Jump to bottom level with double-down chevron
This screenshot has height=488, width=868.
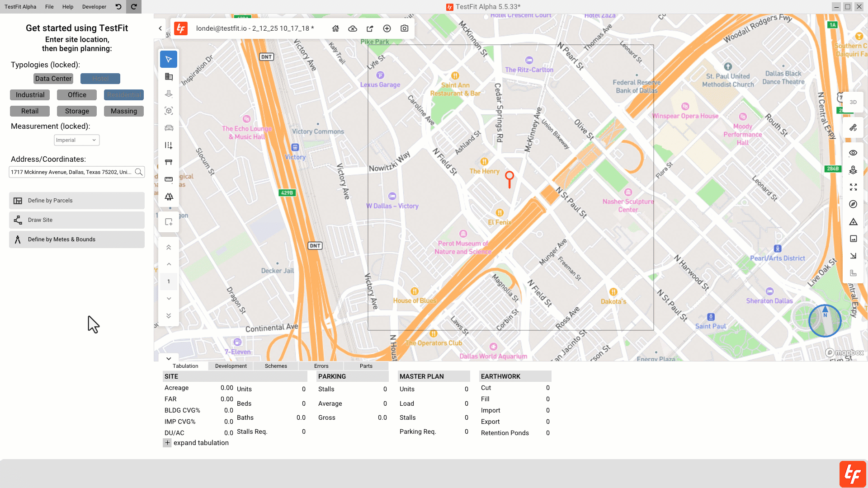(x=169, y=316)
